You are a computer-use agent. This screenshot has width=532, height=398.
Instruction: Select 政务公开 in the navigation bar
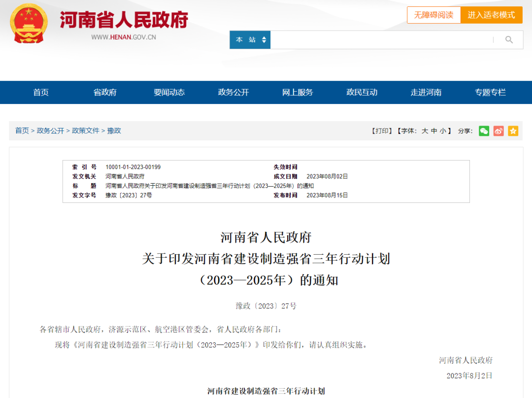[x=233, y=92]
